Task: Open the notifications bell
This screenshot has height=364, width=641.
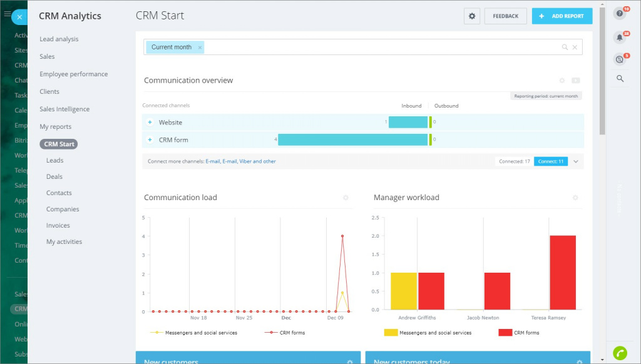Action: pos(619,38)
